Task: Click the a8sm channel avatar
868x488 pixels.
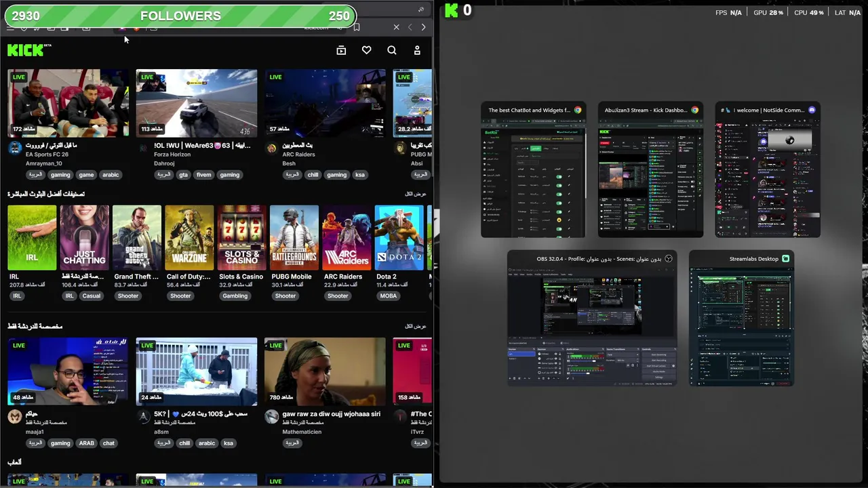Action: [143, 417]
